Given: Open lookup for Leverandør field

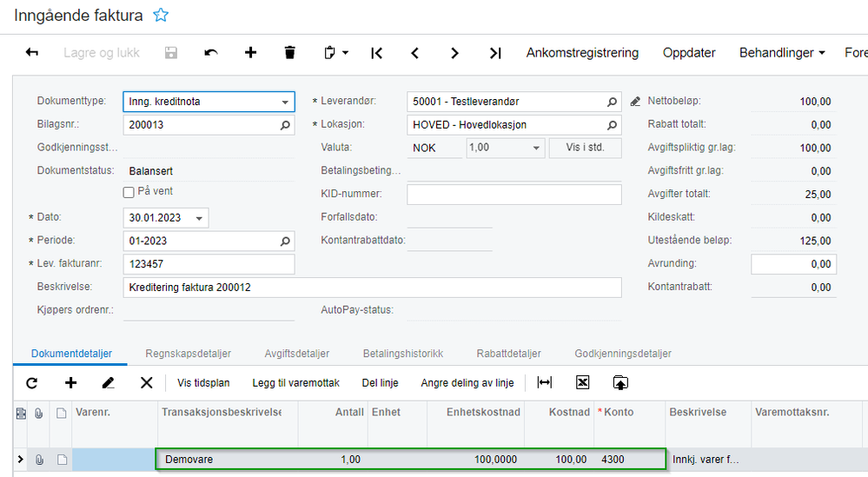Looking at the screenshot, I should [612, 102].
